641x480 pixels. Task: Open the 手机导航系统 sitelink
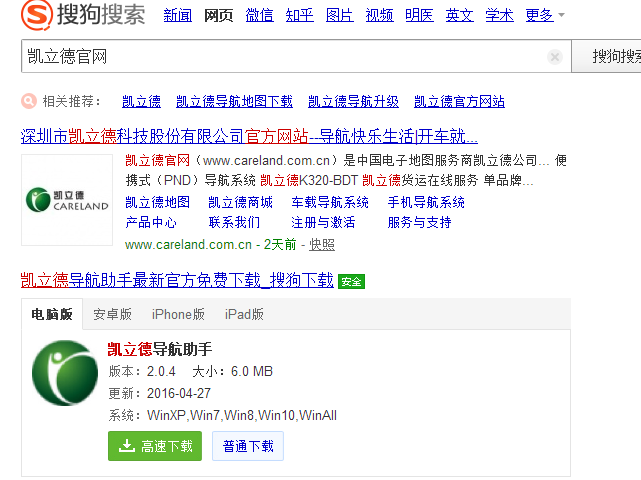(426, 202)
